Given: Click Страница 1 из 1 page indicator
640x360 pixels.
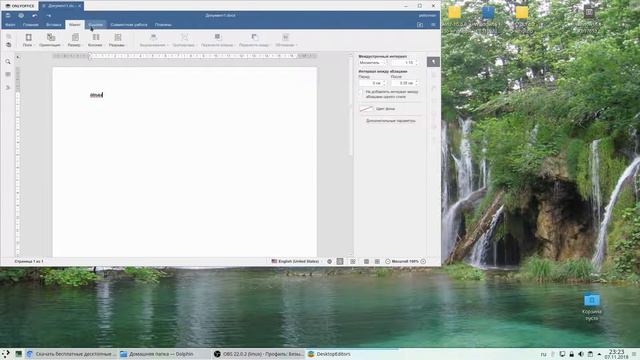Looking at the screenshot, I should click(29, 261).
